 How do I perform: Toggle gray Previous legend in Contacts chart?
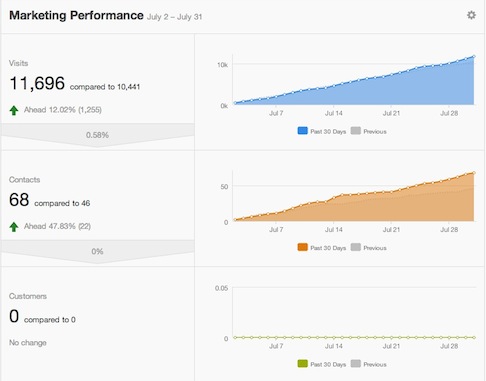tap(369, 247)
